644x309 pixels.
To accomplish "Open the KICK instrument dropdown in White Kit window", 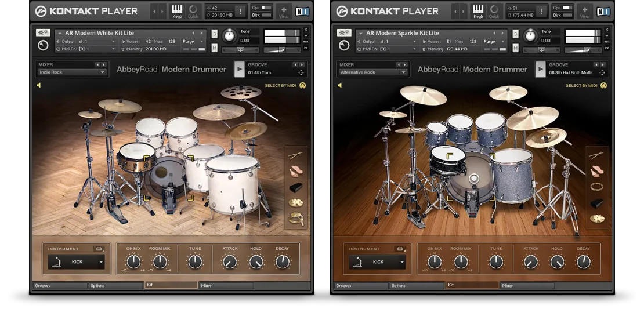I will coord(77,262).
